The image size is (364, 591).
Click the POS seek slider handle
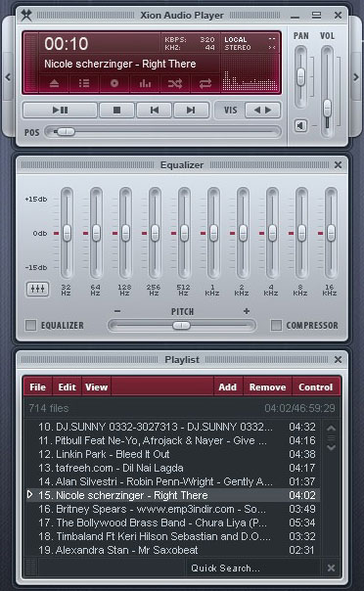pyautogui.click(x=66, y=132)
